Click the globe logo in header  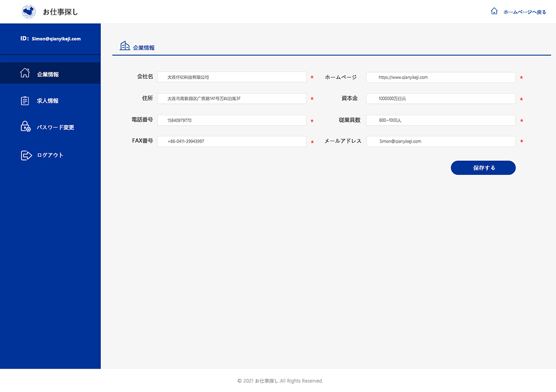point(29,11)
